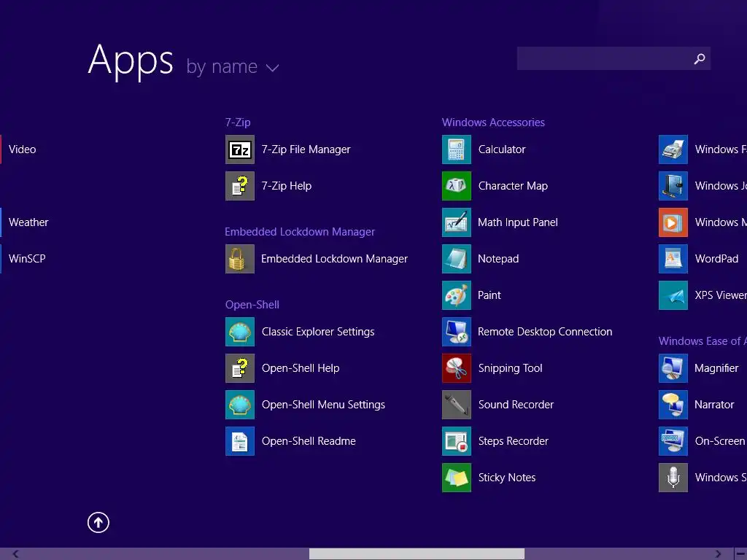This screenshot has width=747, height=560.
Task: Click the Windows Speech Recognition microphone icon
Action: click(673, 477)
